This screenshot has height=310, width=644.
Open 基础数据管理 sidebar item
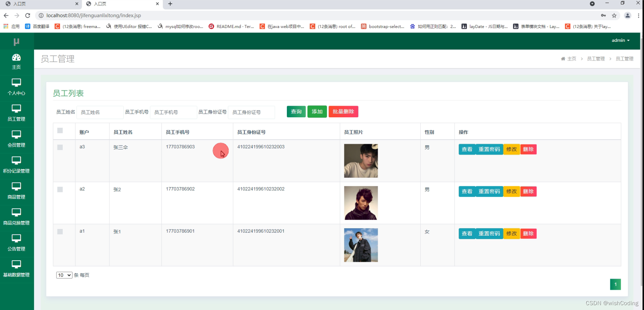[16, 269]
